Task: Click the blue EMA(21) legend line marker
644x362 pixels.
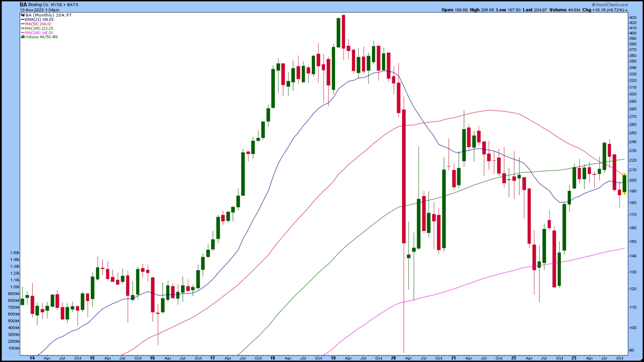Action: pos(23,20)
